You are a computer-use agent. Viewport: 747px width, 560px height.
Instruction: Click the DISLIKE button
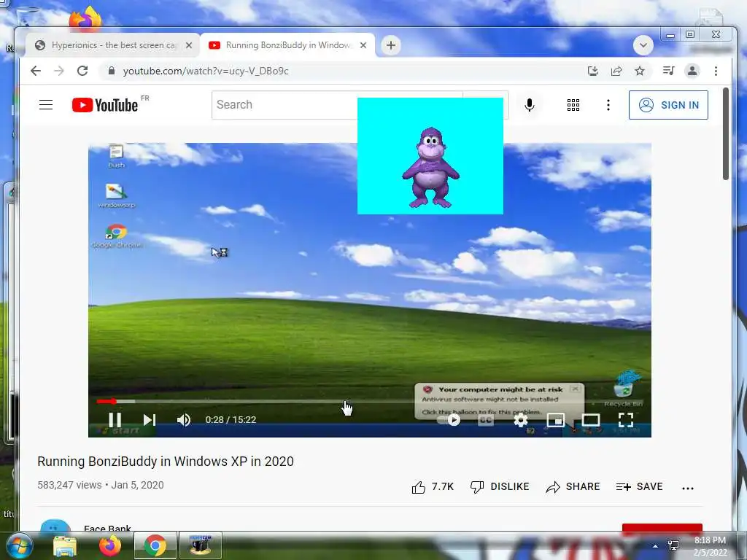pyautogui.click(x=499, y=486)
